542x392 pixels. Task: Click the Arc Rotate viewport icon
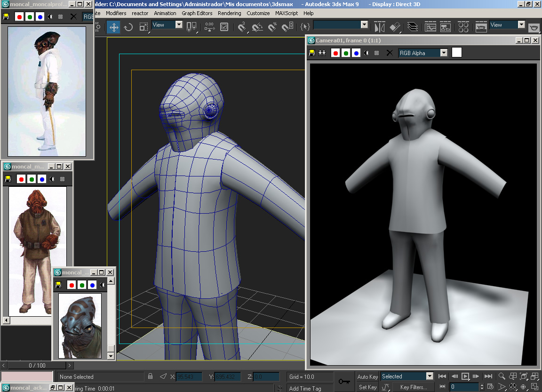point(524,387)
